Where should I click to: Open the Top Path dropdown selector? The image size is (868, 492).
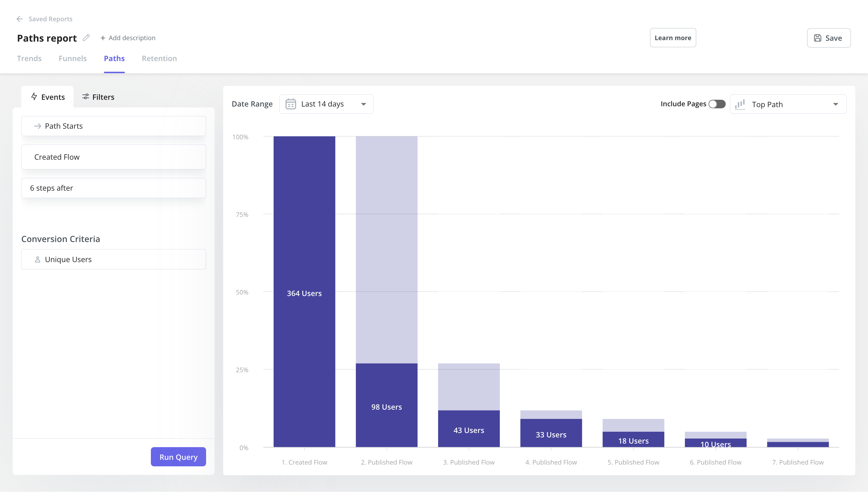point(787,104)
